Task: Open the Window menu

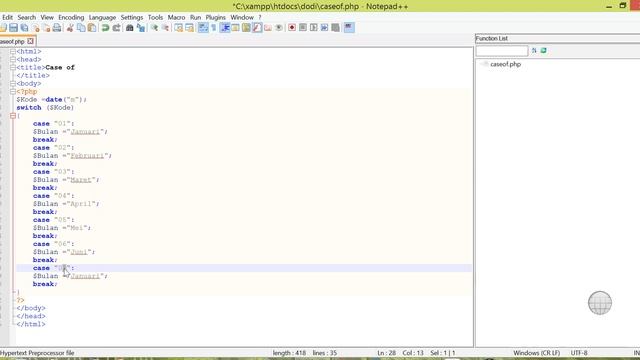Action: click(x=242, y=17)
